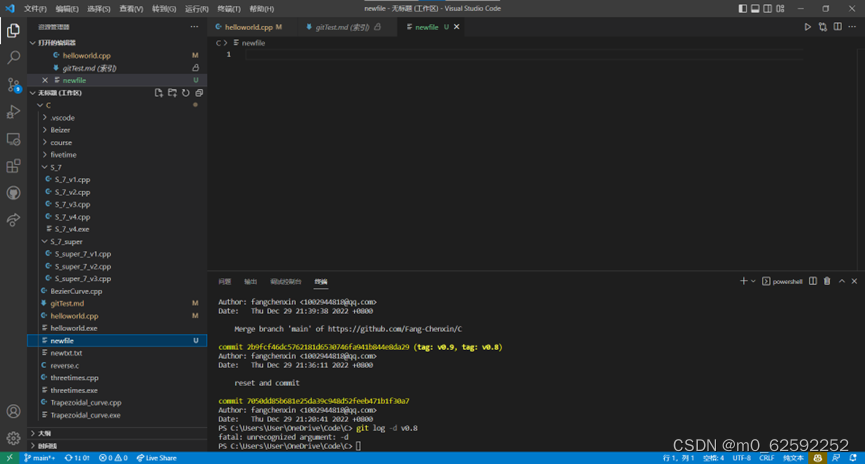Open the Source Control view
This screenshot has width=865, height=464.
(13, 84)
